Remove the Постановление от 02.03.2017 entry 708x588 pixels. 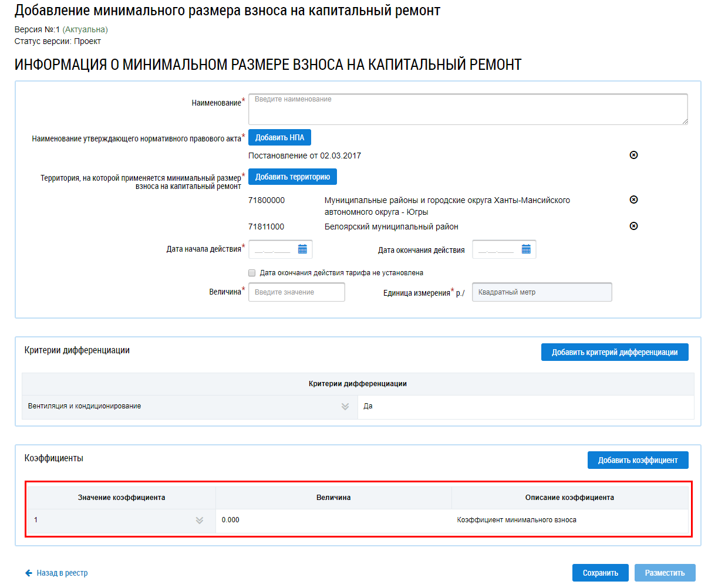pos(633,155)
